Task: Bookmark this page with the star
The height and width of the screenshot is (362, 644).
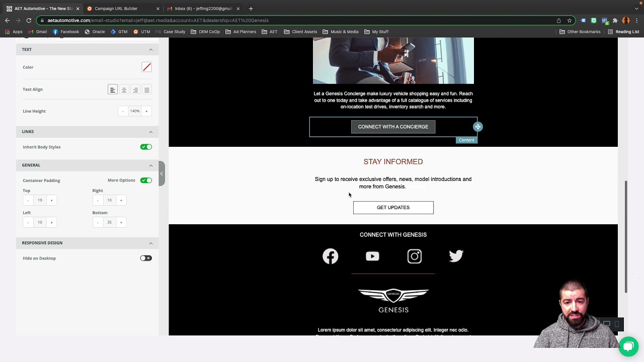Action: pos(570,21)
